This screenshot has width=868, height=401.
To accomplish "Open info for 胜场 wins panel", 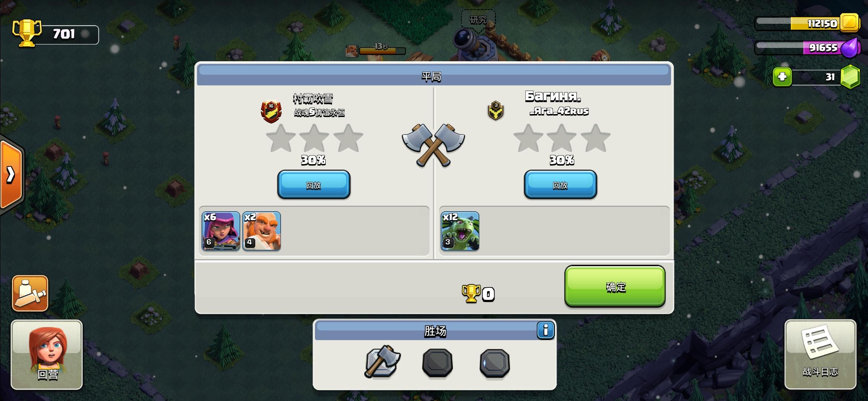I will pyautogui.click(x=545, y=330).
